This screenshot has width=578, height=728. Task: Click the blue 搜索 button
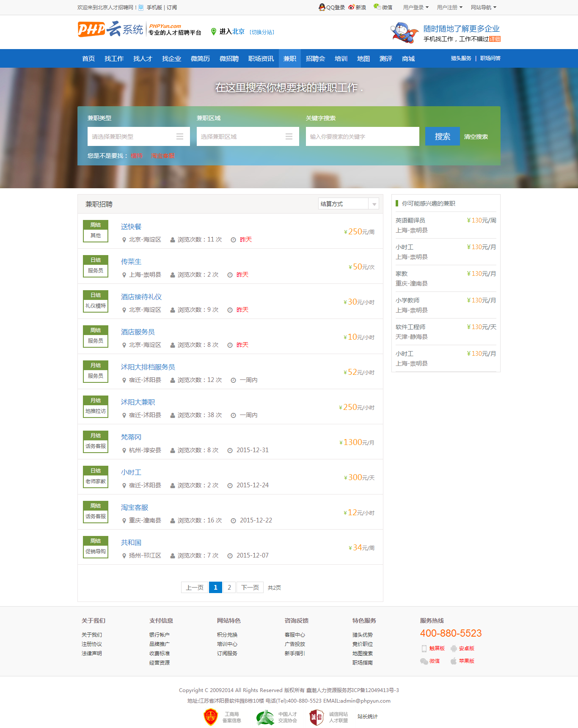443,136
